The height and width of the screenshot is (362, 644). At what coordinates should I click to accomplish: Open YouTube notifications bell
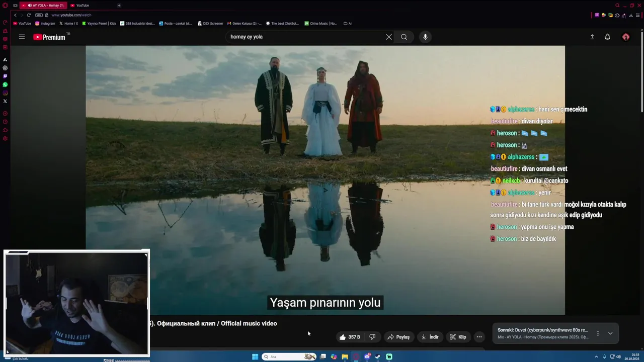[607, 37]
